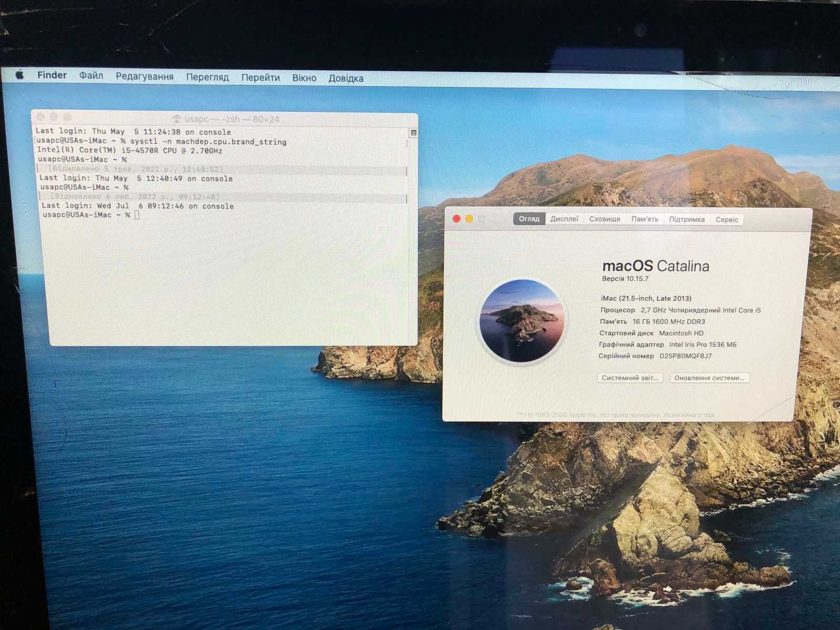Click the Terminal window title usapc — -zsh
Viewport: 840px width, 630px height.
tap(232, 119)
